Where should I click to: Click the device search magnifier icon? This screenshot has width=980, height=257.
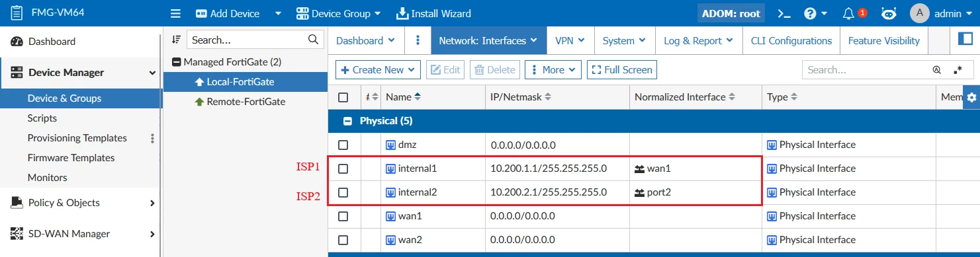pyautogui.click(x=314, y=40)
